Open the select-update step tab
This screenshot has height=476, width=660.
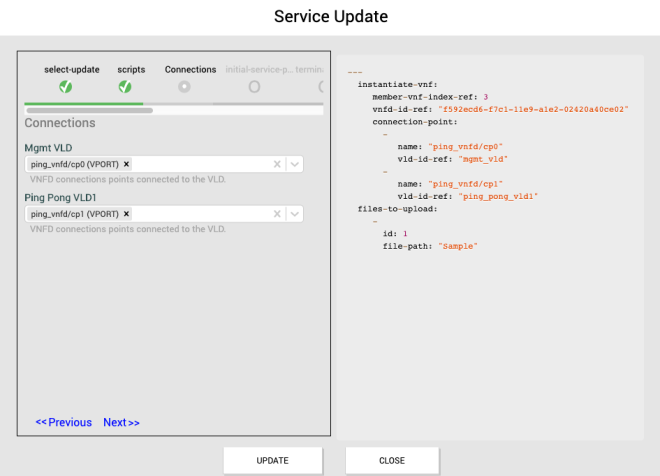pos(72,70)
